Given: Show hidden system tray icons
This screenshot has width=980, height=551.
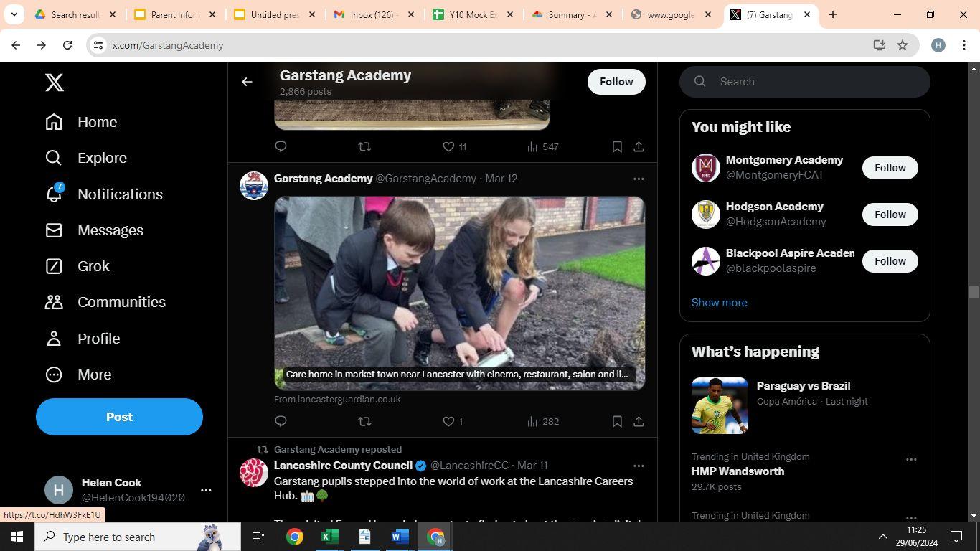Looking at the screenshot, I should point(883,537).
